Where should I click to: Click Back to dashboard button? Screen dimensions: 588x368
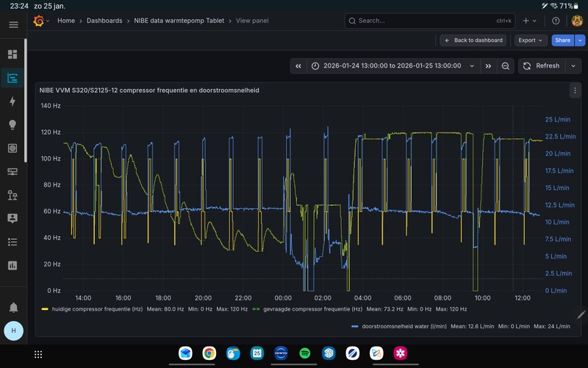coord(473,40)
